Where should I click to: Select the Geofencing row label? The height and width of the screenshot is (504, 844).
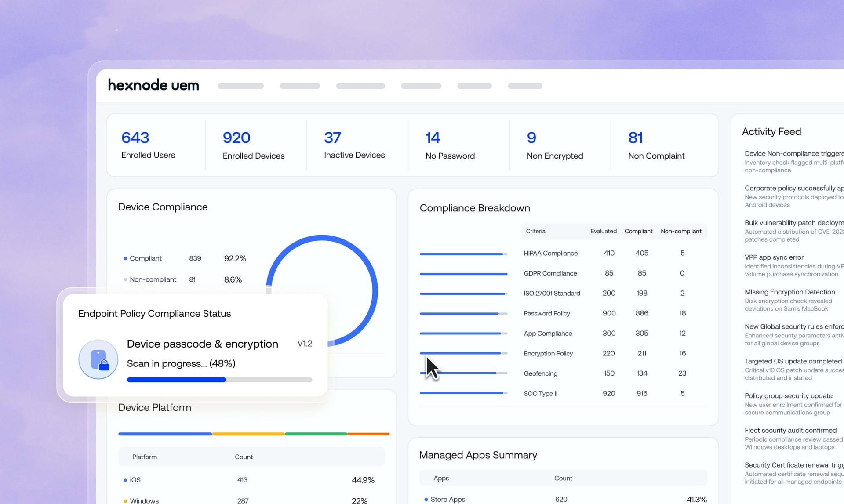[x=540, y=373]
